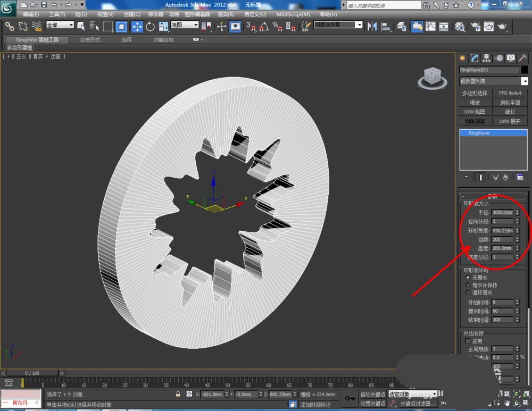Click the 自动关键点 button

point(372,394)
